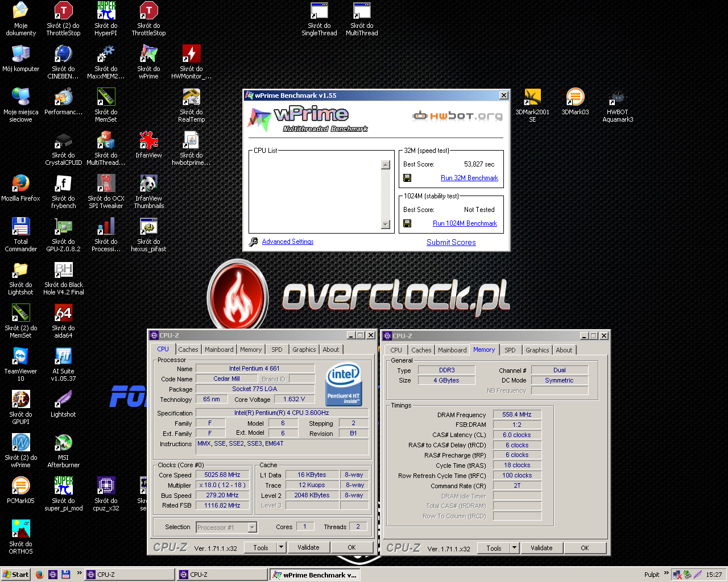Click the DRAM Frequency value 558.4 MHz
This screenshot has width=728, height=582.
(517, 414)
